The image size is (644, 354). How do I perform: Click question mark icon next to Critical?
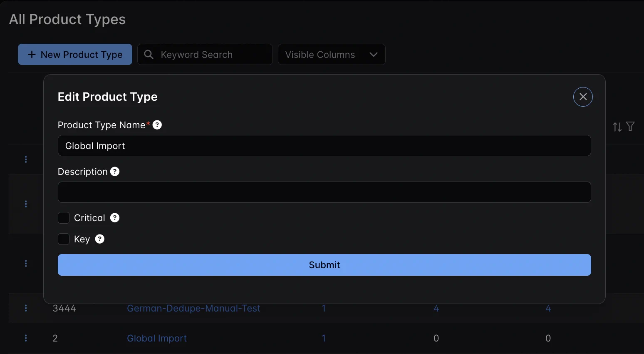[115, 218]
